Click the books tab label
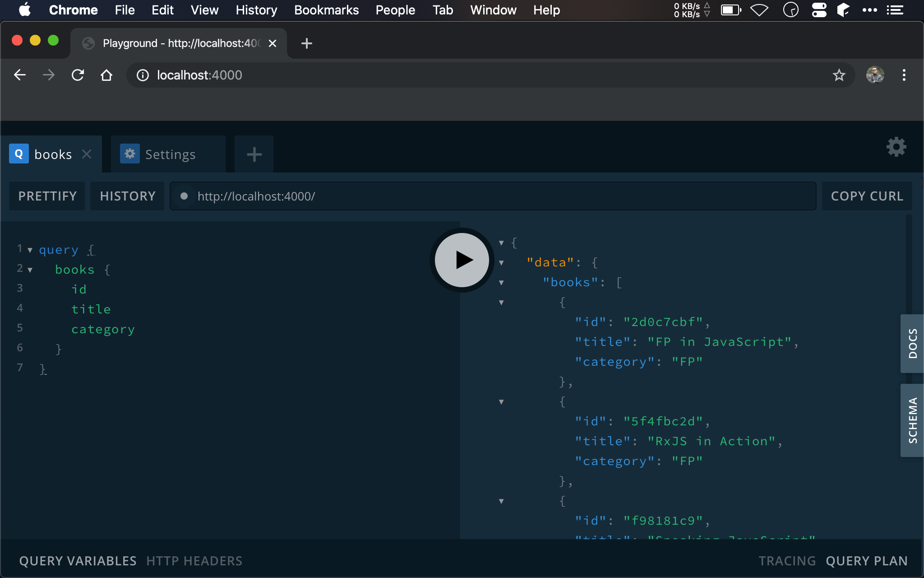924x578 pixels. coord(53,154)
